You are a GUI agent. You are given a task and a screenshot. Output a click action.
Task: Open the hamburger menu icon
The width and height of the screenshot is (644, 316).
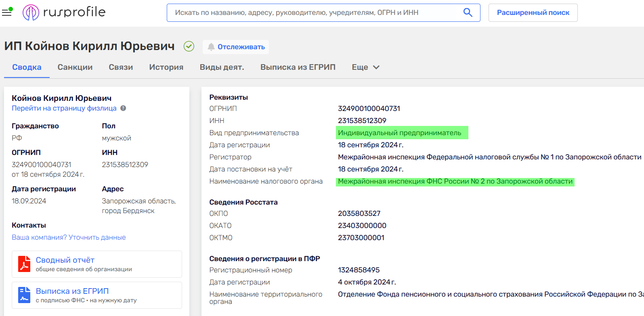(x=7, y=13)
